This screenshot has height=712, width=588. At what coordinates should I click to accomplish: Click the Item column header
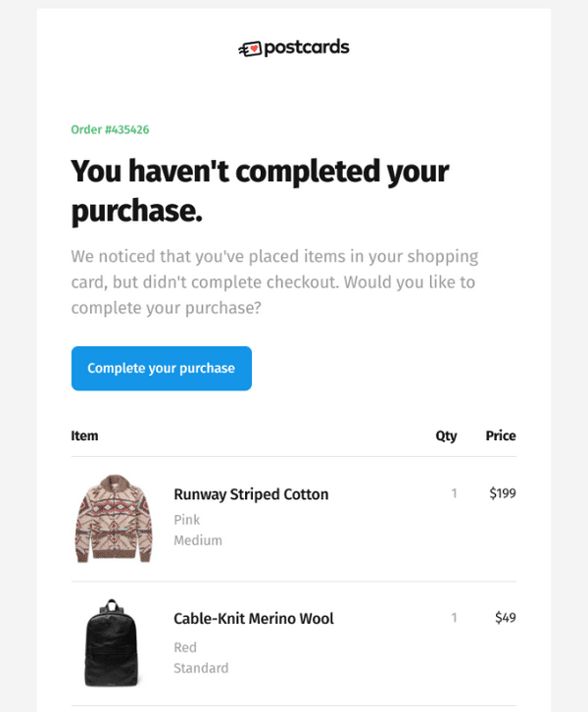tap(84, 435)
